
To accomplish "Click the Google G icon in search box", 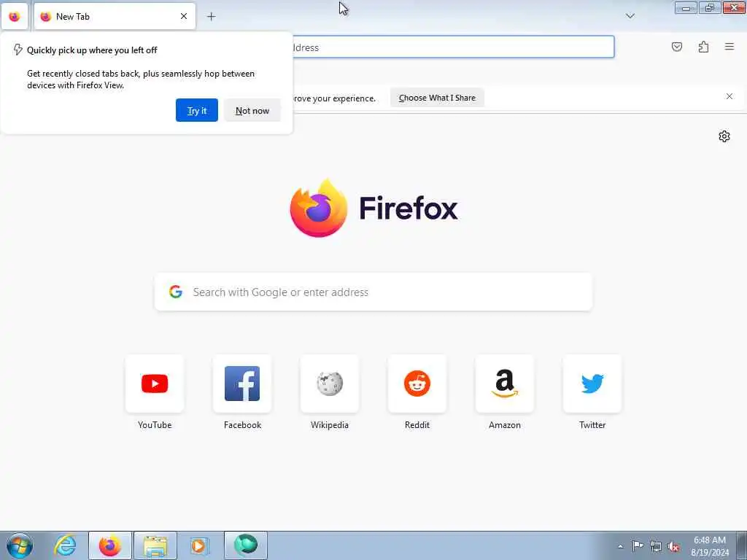I will pos(176,292).
